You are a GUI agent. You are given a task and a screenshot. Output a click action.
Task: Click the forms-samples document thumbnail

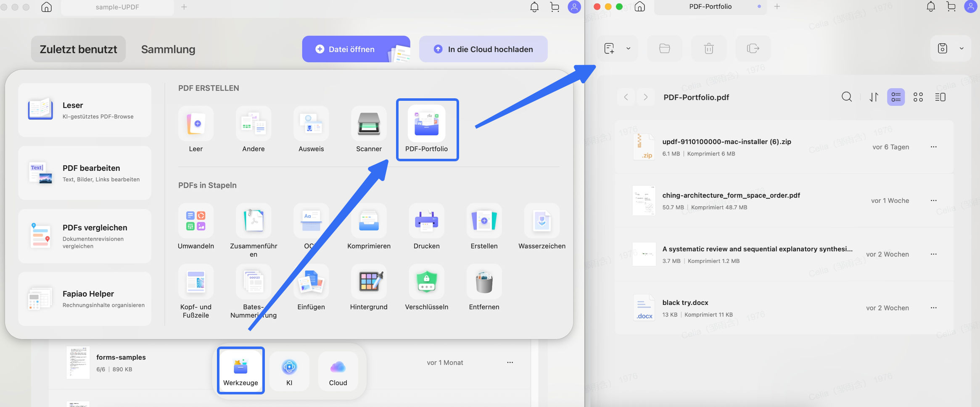coord(78,362)
